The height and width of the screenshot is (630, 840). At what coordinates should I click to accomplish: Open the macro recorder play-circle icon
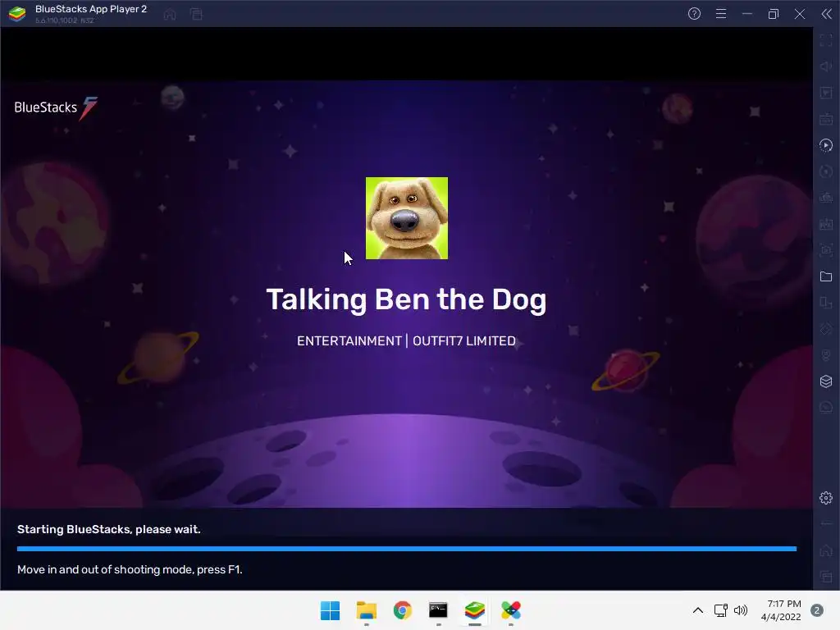[x=826, y=145]
